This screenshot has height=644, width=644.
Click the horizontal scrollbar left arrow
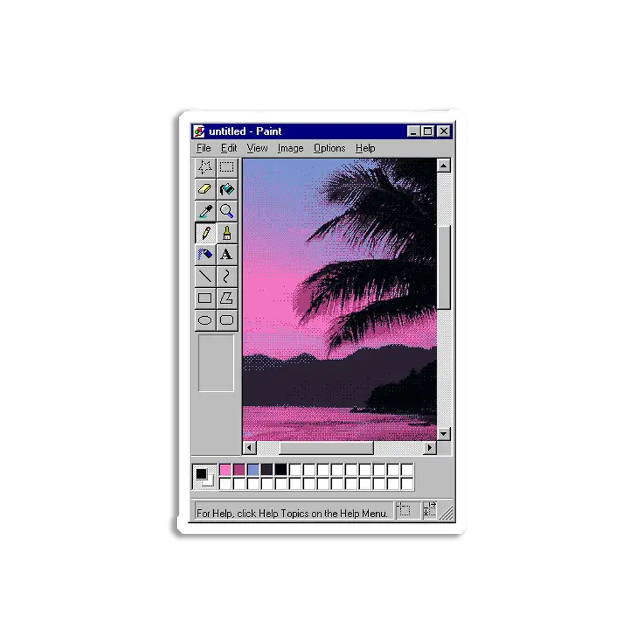tap(250, 448)
